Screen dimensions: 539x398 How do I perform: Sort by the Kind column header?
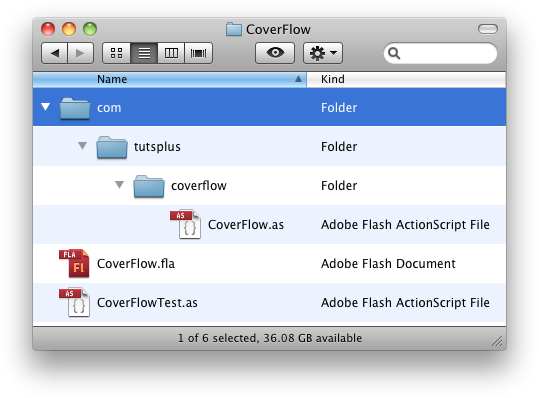coord(406,79)
